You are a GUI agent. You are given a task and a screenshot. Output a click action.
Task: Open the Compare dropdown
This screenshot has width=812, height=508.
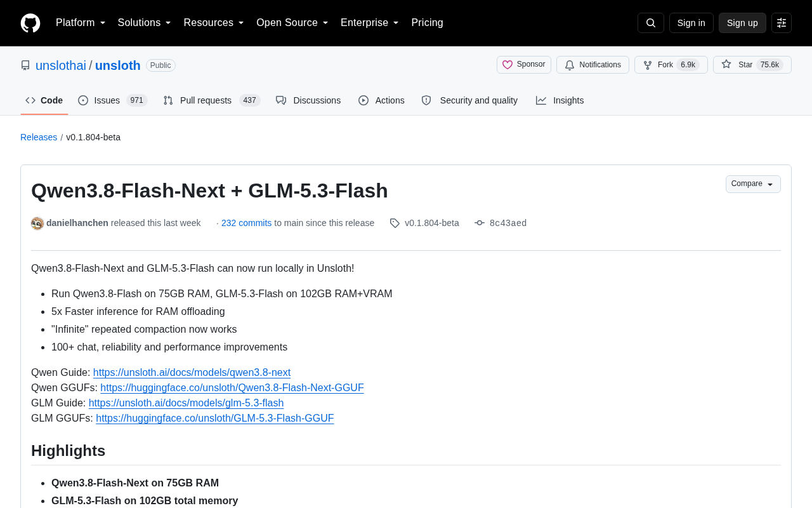click(x=753, y=184)
